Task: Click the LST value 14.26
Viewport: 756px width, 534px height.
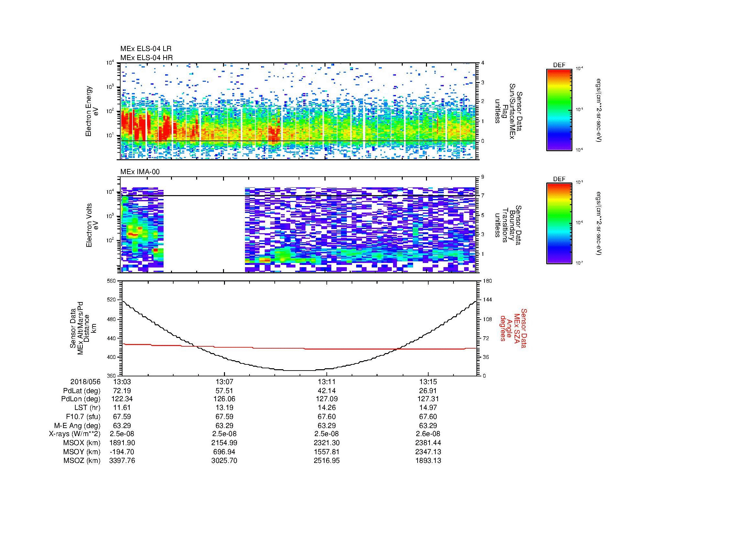Action: (x=326, y=408)
